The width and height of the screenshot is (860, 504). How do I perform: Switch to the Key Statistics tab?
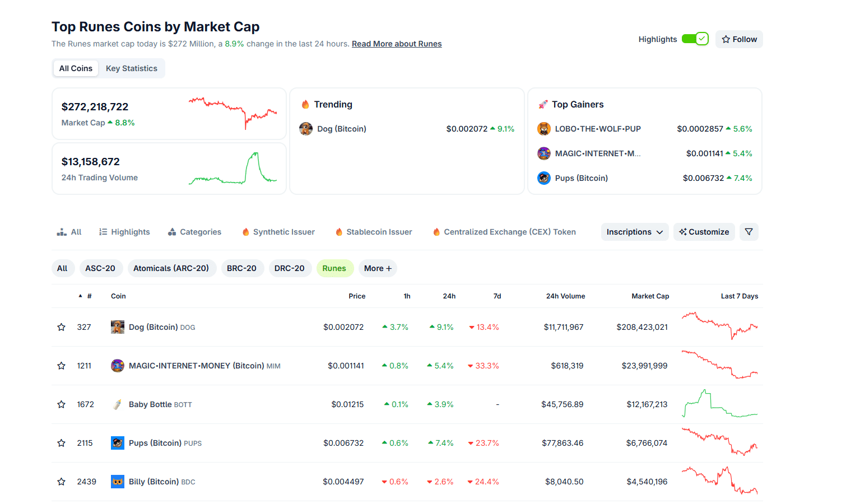pos(132,68)
